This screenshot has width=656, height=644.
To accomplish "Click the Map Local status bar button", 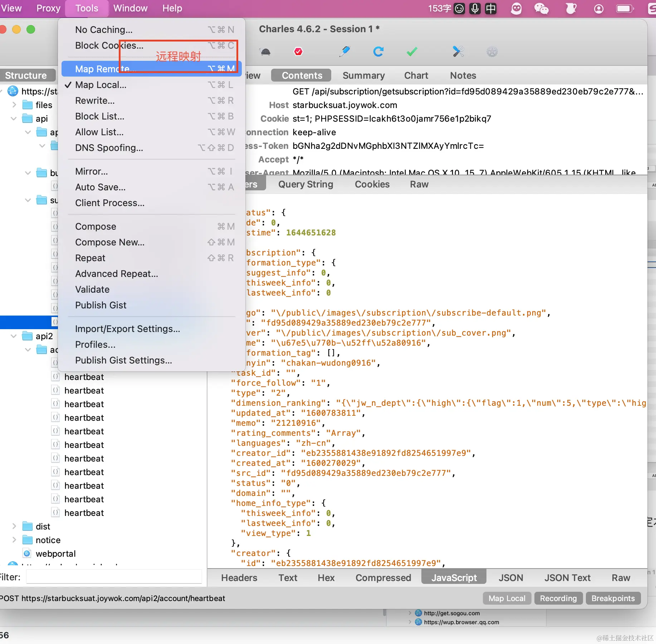I will [x=507, y=598].
